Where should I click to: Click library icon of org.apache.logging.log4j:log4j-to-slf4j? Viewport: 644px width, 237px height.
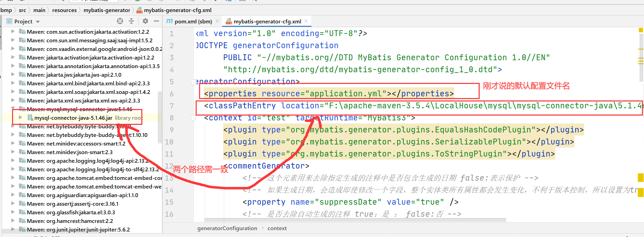(22, 169)
